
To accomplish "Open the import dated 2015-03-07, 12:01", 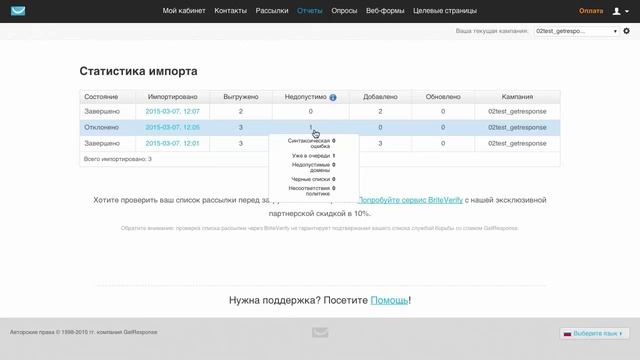I will [173, 143].
